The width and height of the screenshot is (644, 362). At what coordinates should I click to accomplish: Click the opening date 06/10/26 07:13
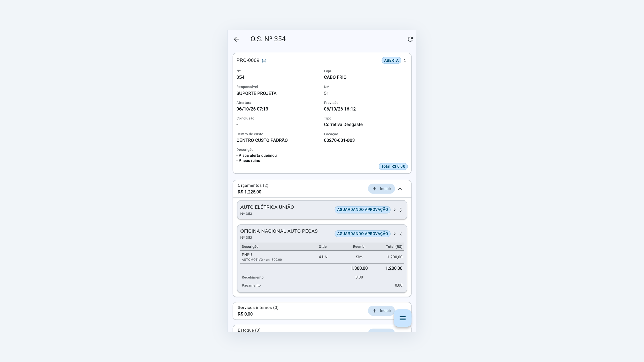(252, 109)
